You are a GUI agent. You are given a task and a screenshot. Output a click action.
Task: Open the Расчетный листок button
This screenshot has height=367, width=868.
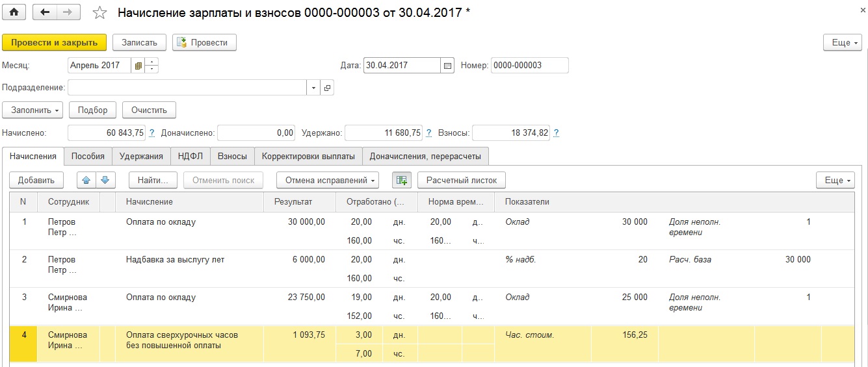(462, 180)
